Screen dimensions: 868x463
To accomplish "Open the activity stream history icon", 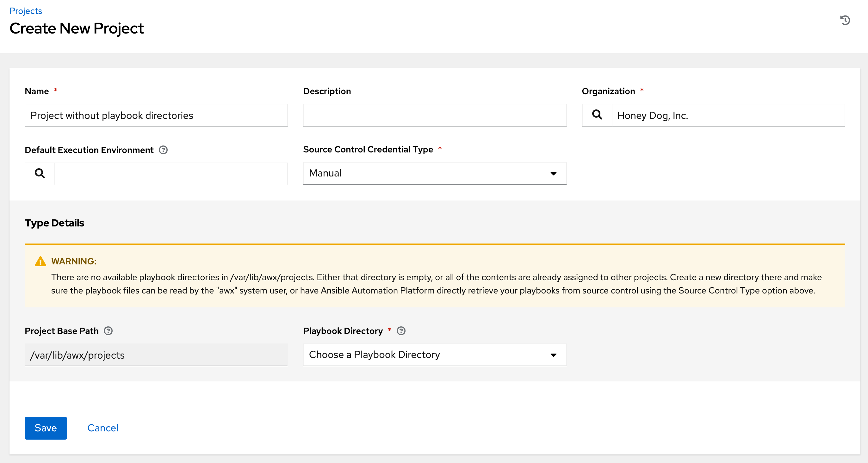I will [845, 20].
